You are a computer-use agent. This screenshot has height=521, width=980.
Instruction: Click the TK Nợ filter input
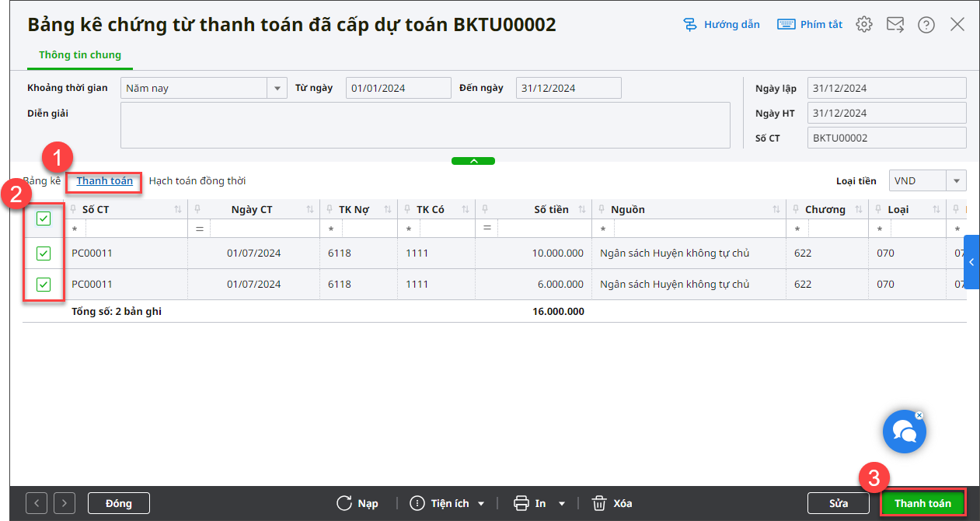[369, 229]
